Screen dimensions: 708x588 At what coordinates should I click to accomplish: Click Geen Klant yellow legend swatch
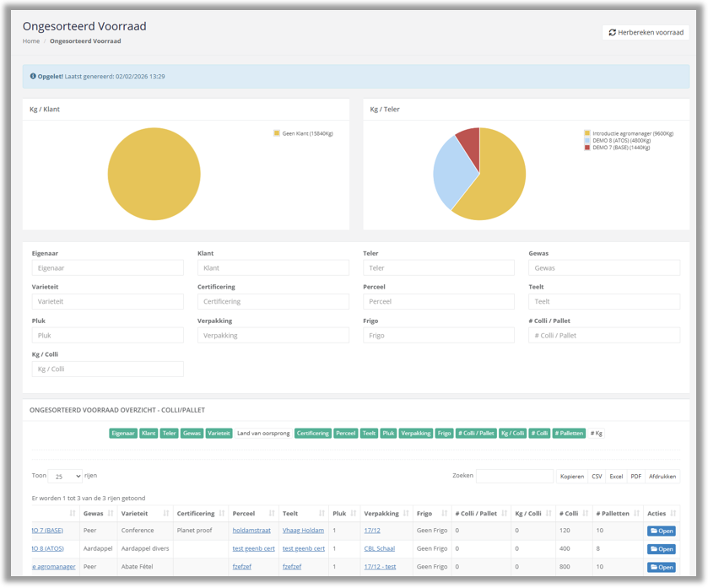pos(277,133)
